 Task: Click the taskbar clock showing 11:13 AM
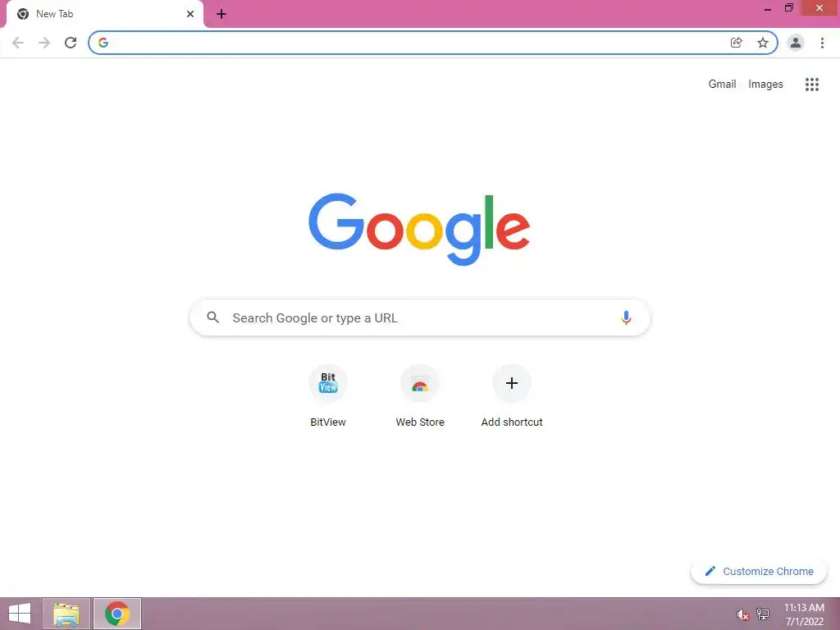804,614
